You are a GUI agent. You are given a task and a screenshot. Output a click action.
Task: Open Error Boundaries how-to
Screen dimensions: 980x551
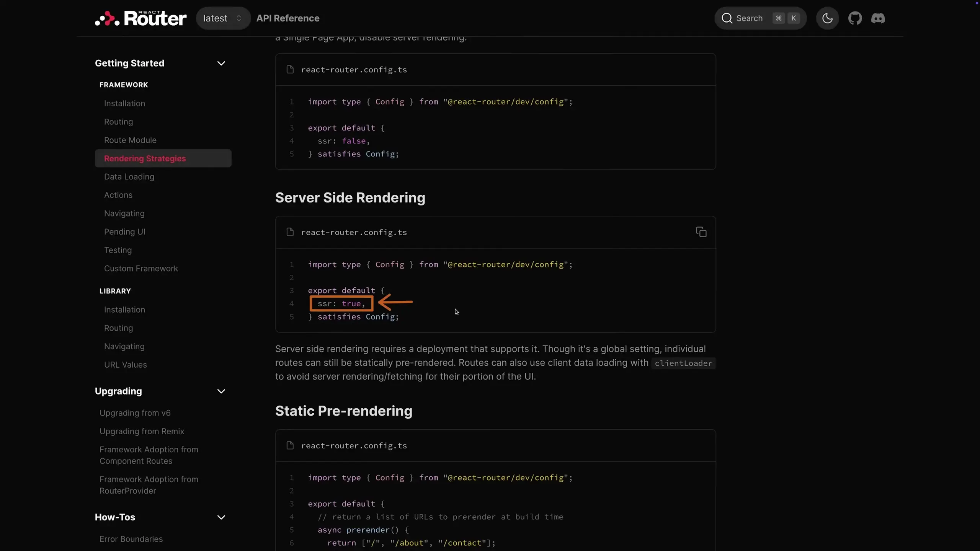click(x=131, y=539)
